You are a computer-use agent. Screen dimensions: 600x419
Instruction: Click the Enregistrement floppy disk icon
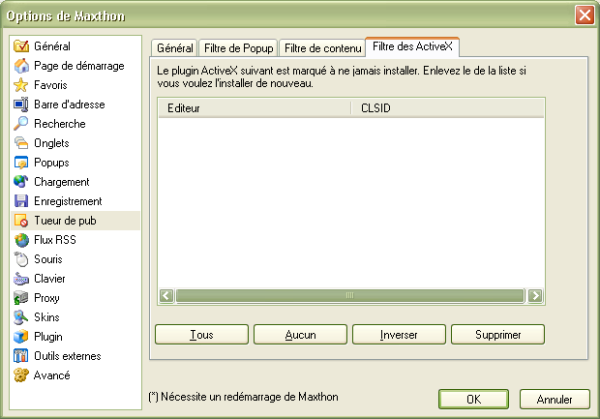click(x=21, y=201)
